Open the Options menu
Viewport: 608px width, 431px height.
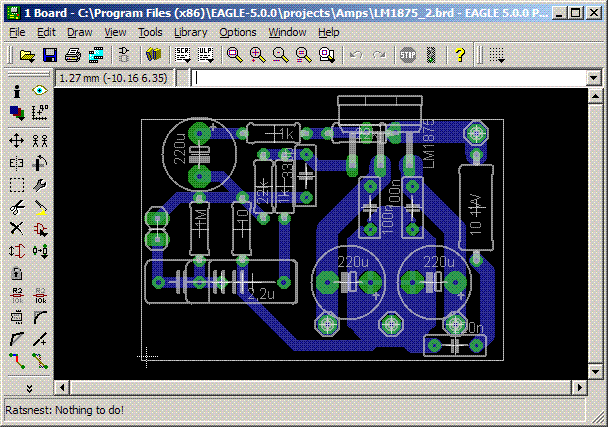click(x=238, y=32)
